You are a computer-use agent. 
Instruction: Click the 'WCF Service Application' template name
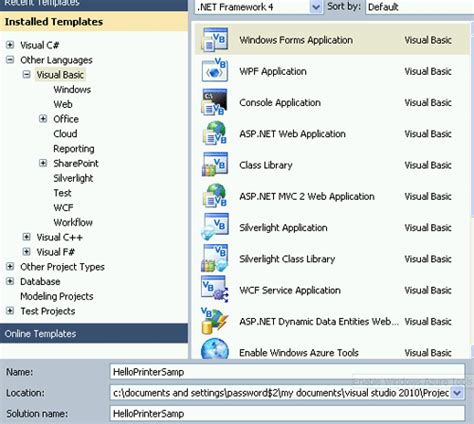pos(290,290)
